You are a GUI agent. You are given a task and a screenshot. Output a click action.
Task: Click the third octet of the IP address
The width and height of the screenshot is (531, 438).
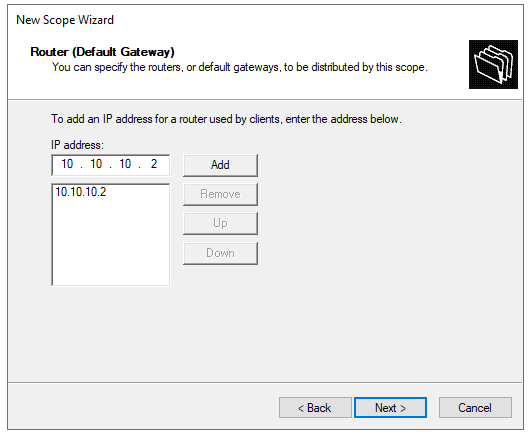(125, 164)
